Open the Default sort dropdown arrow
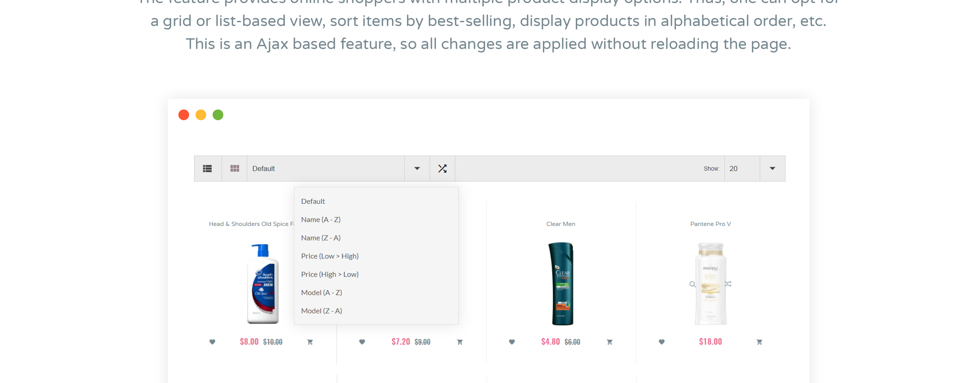This screenshot has width=980, height=383. coord(417,169)
